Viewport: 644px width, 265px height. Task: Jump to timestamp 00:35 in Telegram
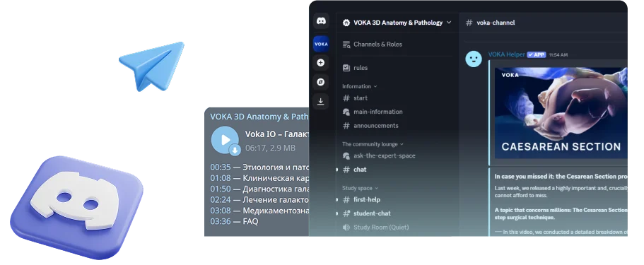(221, 167)
